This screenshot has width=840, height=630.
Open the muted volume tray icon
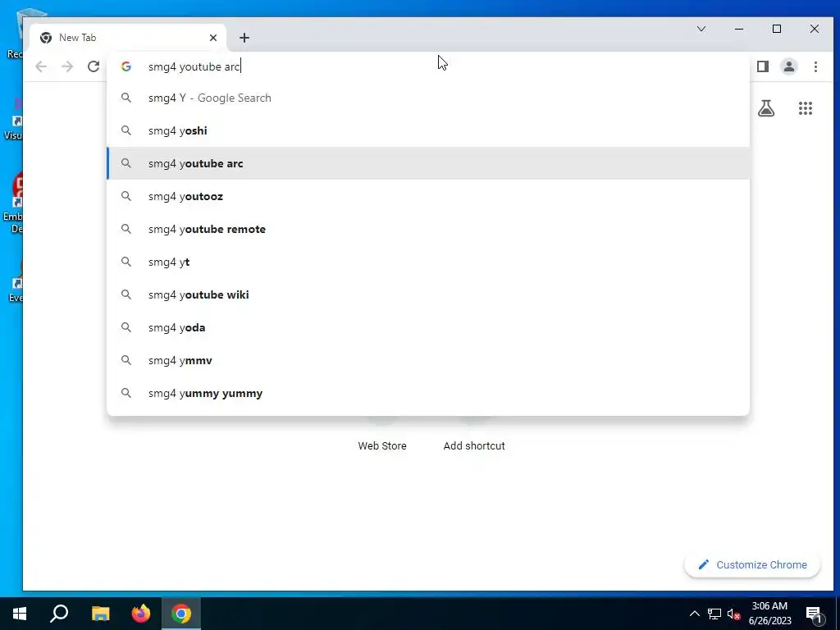tap(733, 614)
